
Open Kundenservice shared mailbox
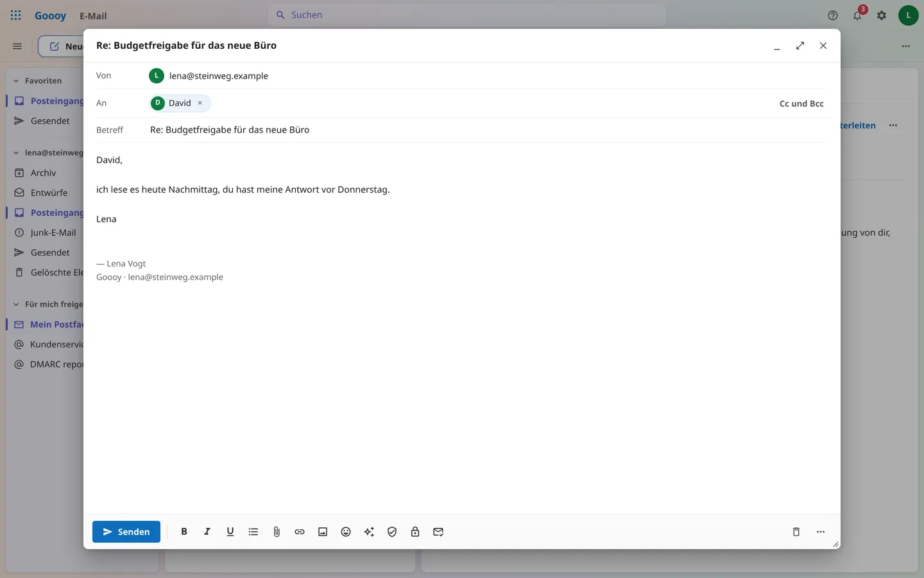point(48,344)
